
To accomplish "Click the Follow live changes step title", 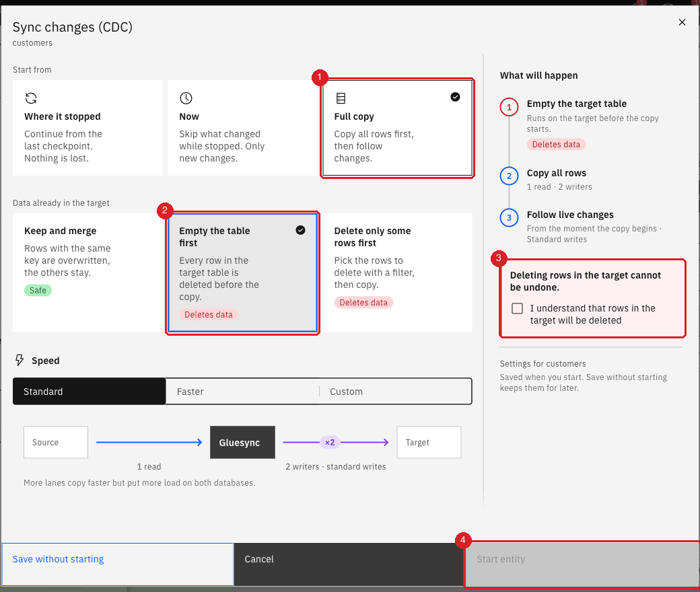I will coord(570,215).
